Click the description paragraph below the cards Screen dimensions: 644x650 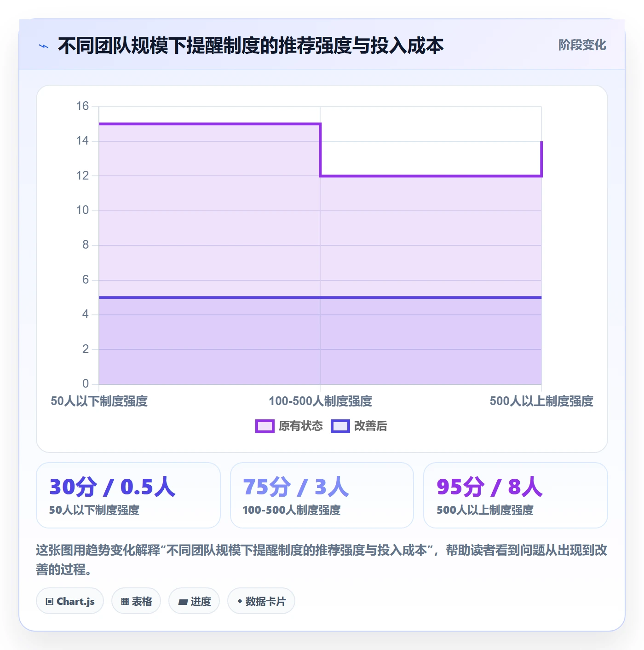tap(322, 560)
